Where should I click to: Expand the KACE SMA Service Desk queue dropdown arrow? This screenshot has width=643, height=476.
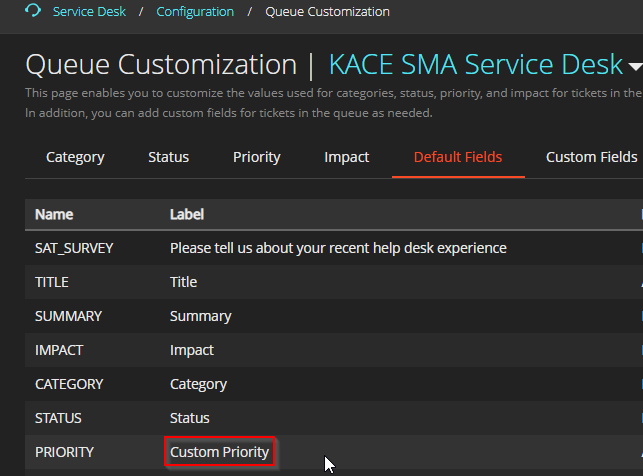635,66
